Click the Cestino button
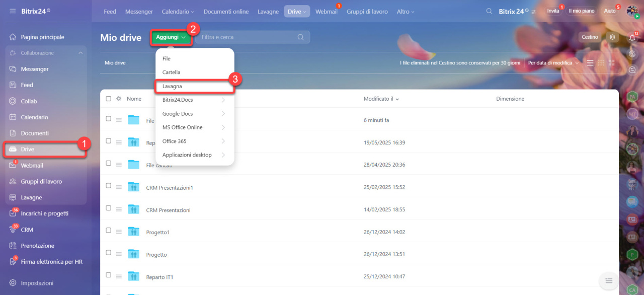The height and width of the screenshot is (295, 644). tap(590, 37)
